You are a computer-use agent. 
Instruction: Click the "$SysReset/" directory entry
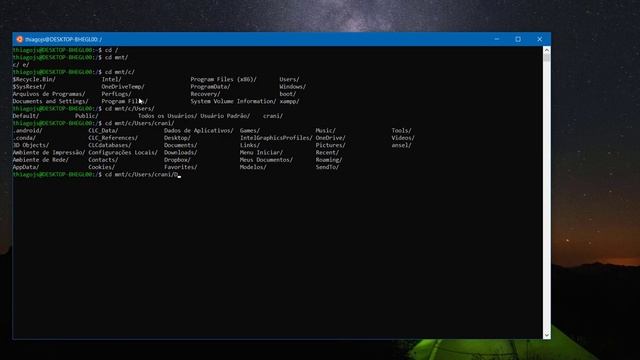point(29,87)
